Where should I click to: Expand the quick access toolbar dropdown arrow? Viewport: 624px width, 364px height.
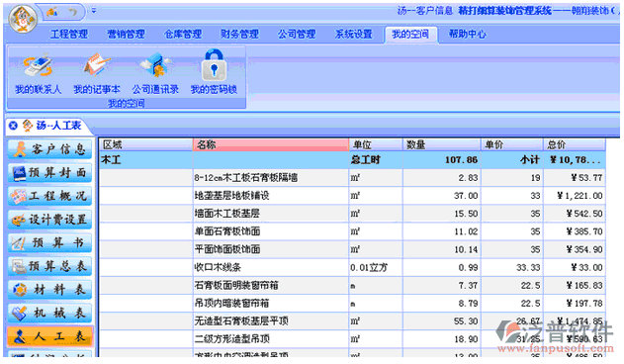(94, 11)
